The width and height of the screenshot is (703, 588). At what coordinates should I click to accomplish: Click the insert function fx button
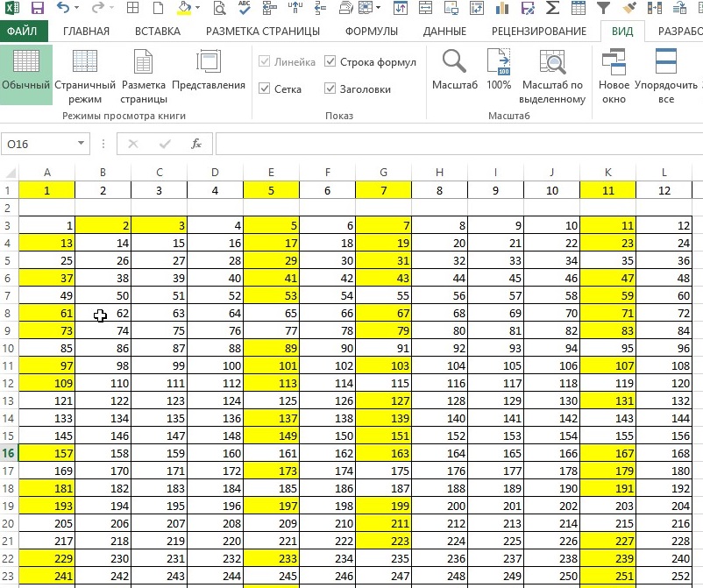tap(196, 144)
